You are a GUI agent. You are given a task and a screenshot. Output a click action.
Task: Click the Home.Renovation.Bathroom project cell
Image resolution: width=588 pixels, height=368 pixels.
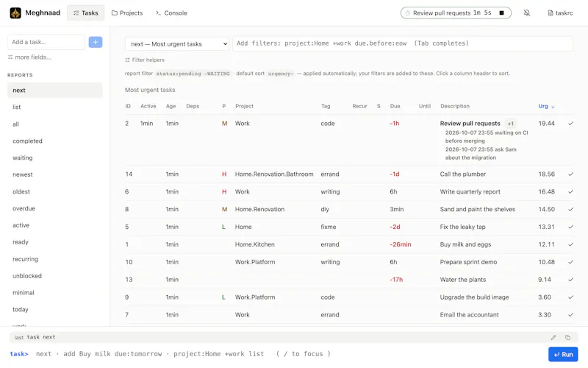274,174
